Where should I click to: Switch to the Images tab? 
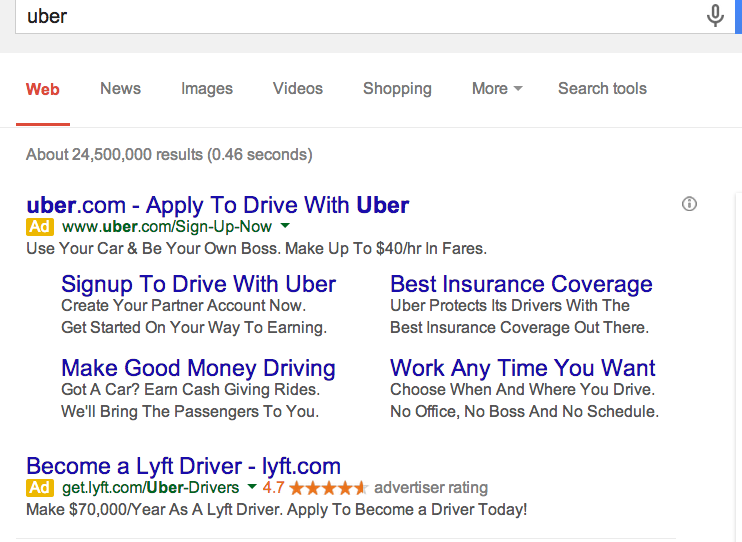click(x=207, y=89)
